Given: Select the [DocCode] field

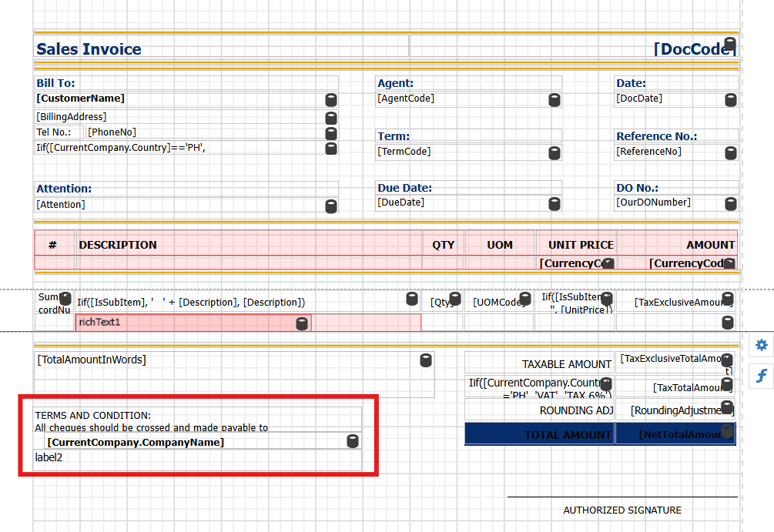Looking at the screenshot, I should click(x=574, y=46).
